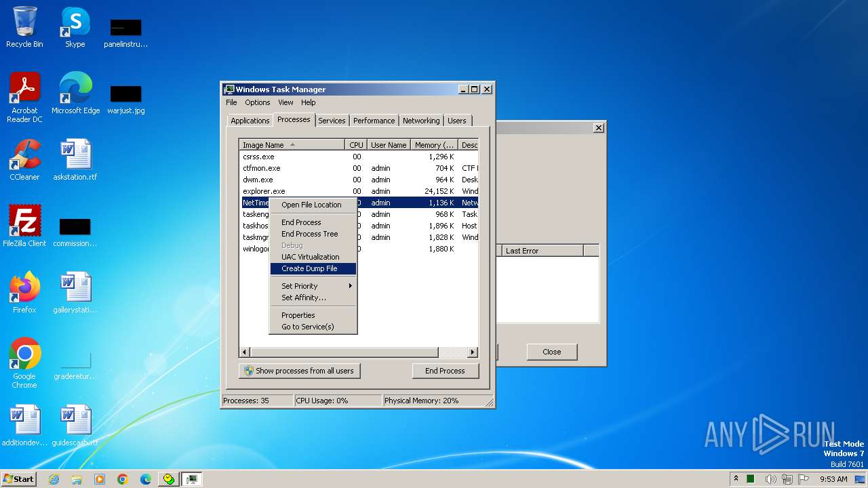Switch to the Networking tab

pyautogui.click(x=421, y=121)
